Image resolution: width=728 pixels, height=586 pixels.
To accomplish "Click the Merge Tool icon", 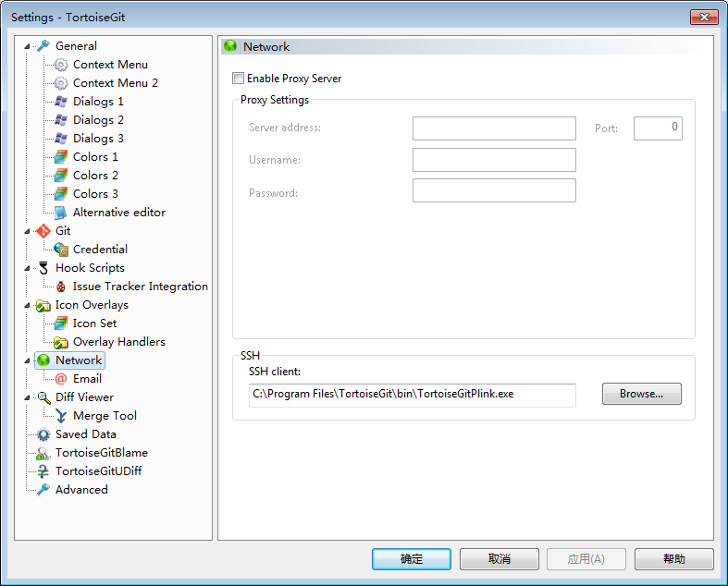I will (x=61, y=416).
